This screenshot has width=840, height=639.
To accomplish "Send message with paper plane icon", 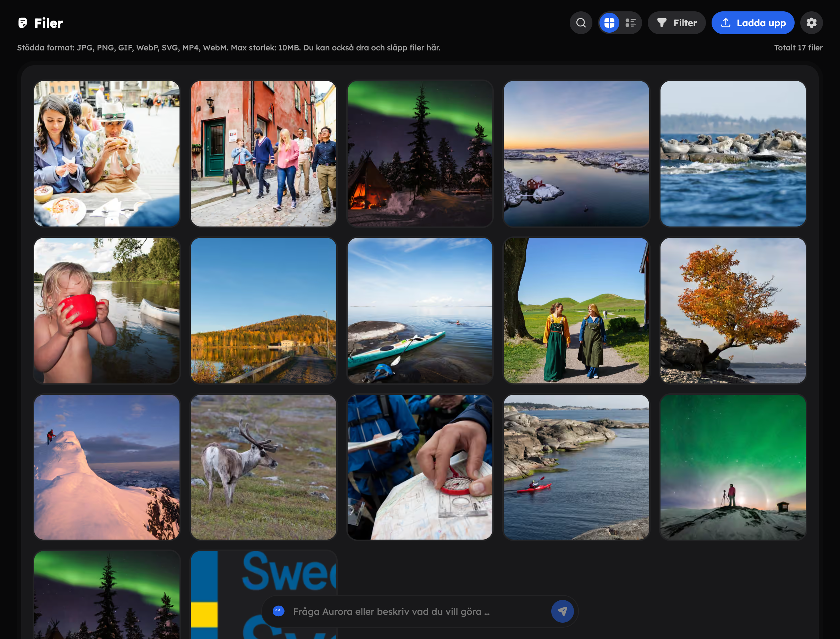I will pyautogui.click(x=563, y=611).
